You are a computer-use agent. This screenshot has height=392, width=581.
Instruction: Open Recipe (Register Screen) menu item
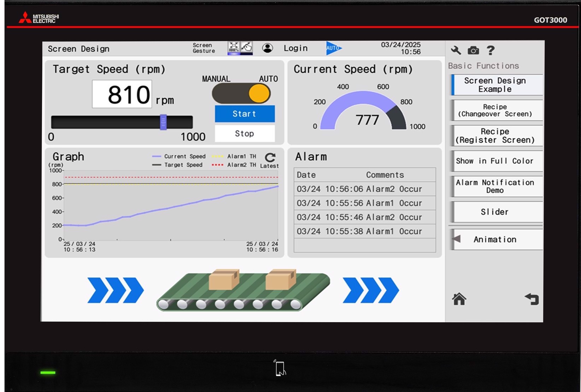pos(496,136)
